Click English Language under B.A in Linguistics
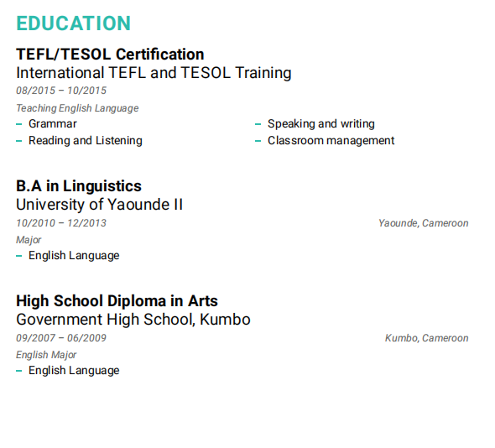 tap(74, 255)
